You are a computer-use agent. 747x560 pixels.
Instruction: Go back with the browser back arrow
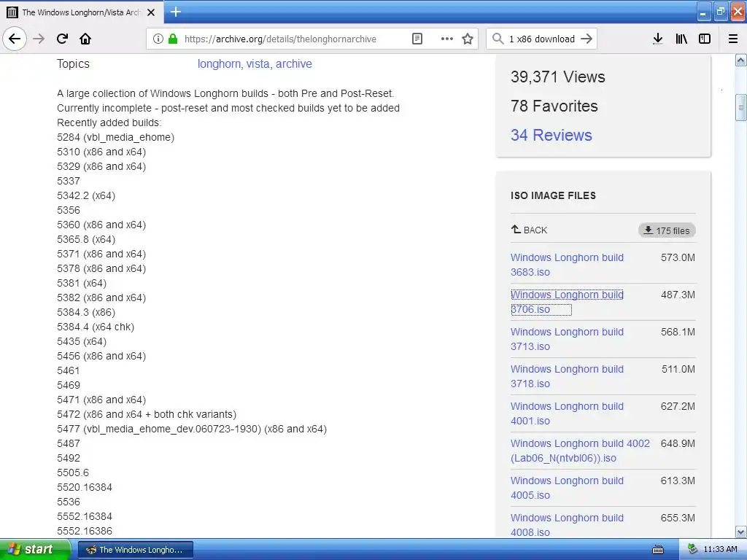(15, 39)
